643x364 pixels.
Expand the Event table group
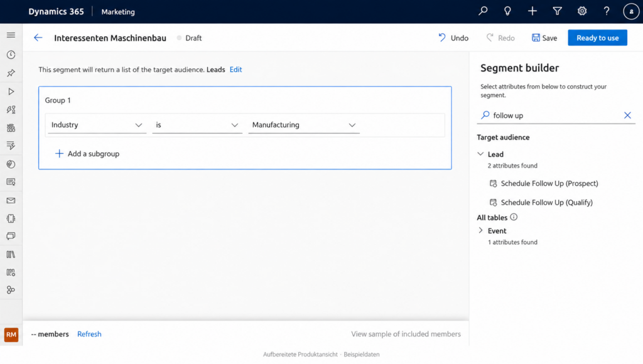[480, 230]
